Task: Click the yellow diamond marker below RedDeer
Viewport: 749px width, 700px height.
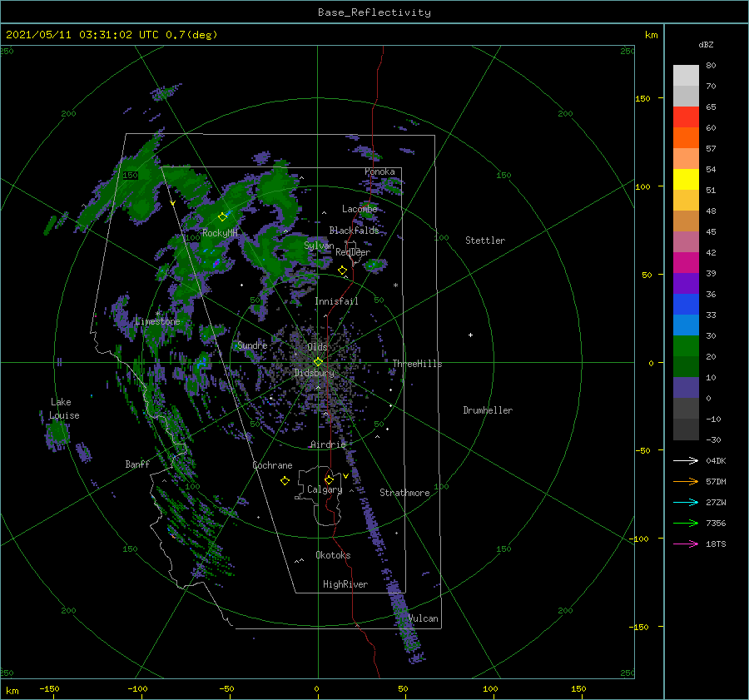Action: click(x=342, y=271)
